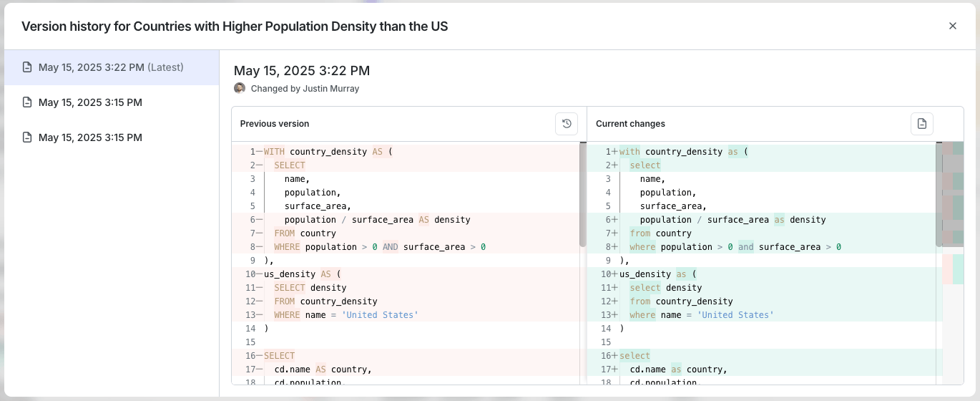Click 'SELECT density' on line 11 of previous version
980x401 pixels.
[x=310, y=288]
